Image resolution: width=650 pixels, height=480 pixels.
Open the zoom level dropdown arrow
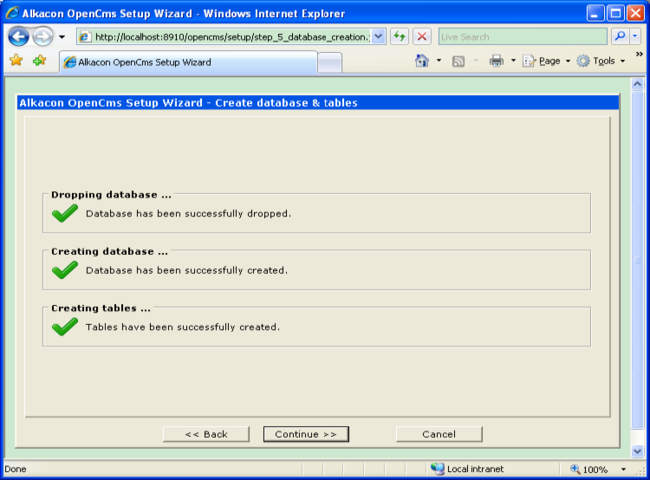coord(623,469)
